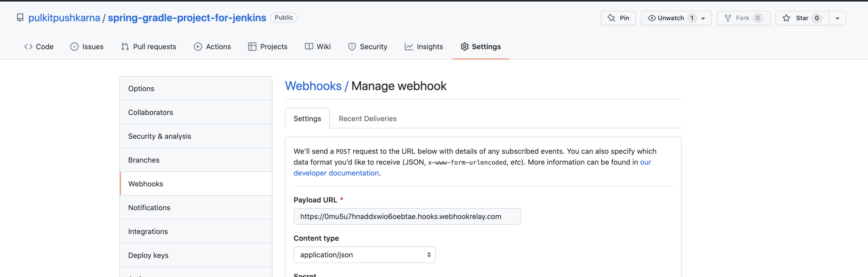The width and height of the screenshot is (868, 277).
Task: Select Webhooks in settings sidebar
Action: click(196, 184)
